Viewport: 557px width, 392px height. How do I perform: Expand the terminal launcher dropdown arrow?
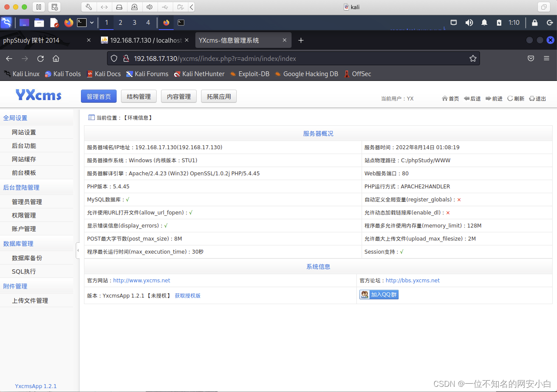point(92,23)
